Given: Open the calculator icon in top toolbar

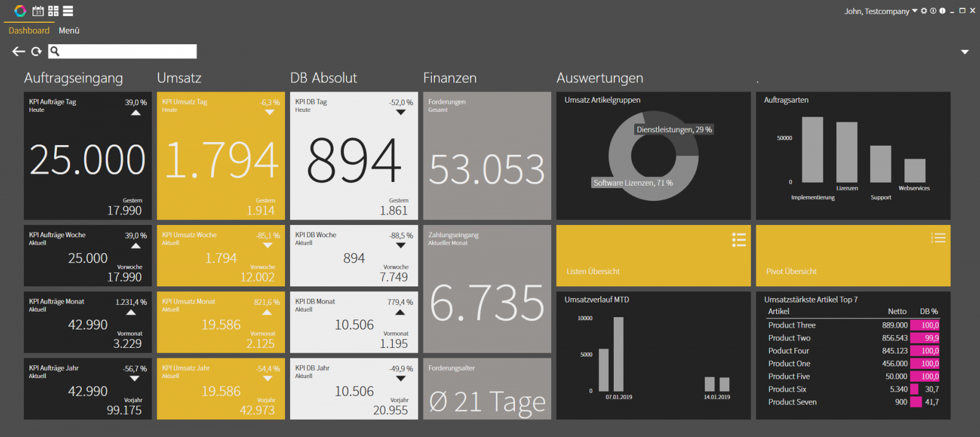Looking at the screenshot, I should (x=53, y=10).
